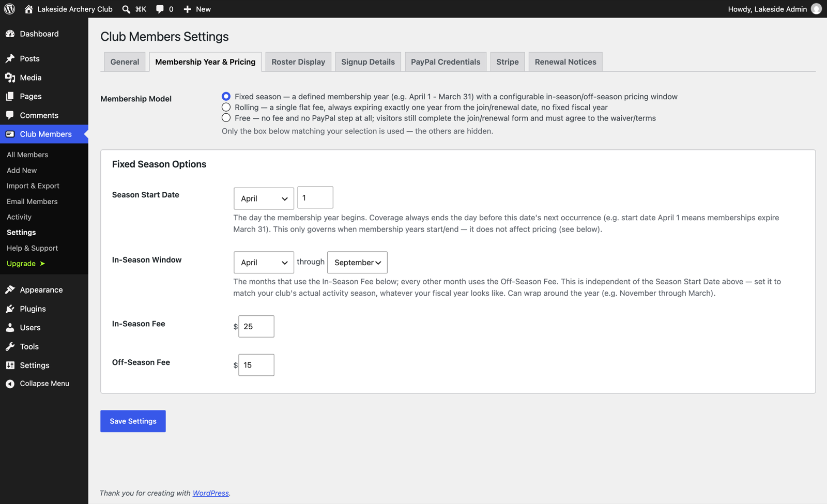The height and width of the screenshot is (504, 827).
Task: Switch to the Roster Display tab
Action: tap(298, 62)
